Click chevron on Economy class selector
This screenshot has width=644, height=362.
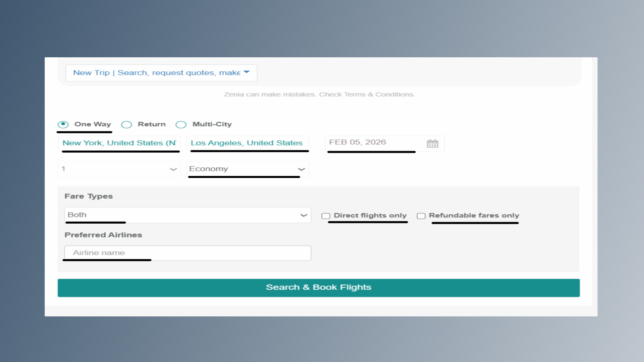click(x=302, y=169)
